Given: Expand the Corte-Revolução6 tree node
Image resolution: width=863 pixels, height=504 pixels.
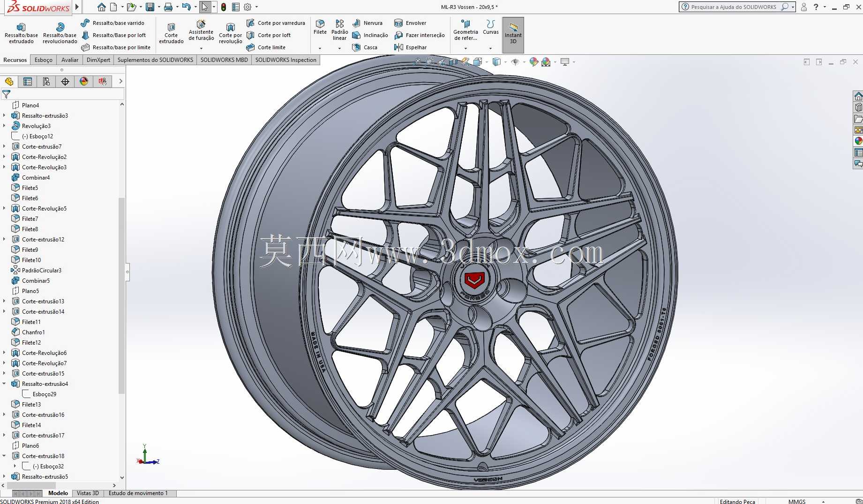Looking at the screenshot, I should coord(4,353).
